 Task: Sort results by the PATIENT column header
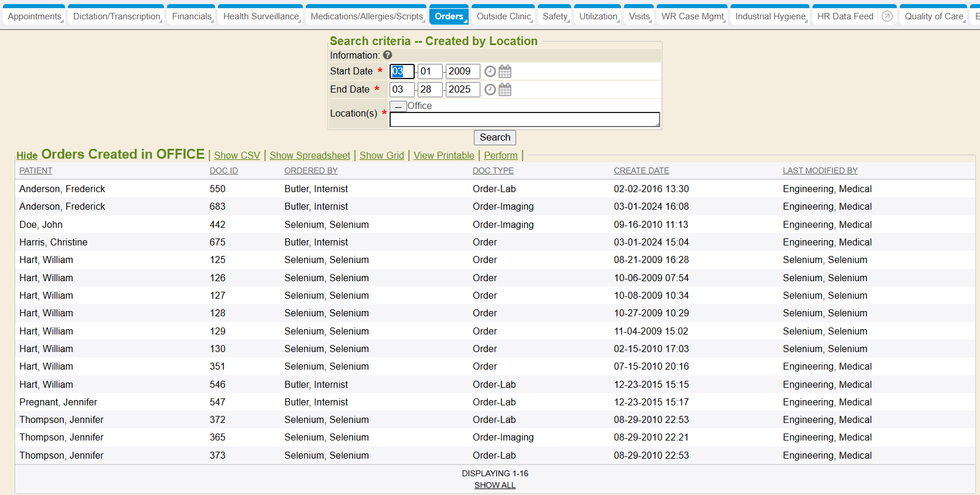pyautogui.click(x=36, y=170)
